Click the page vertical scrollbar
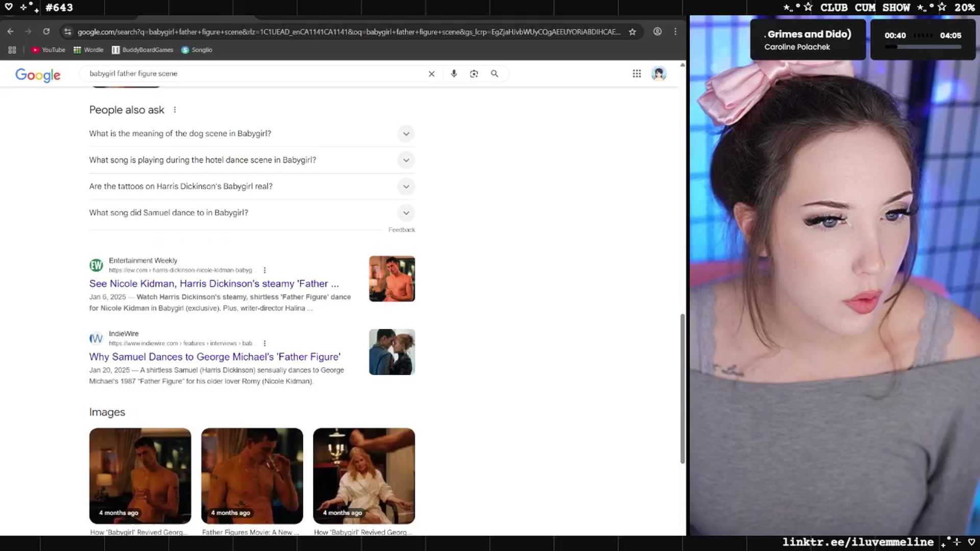The image size is (980, 551). (682, 389)
